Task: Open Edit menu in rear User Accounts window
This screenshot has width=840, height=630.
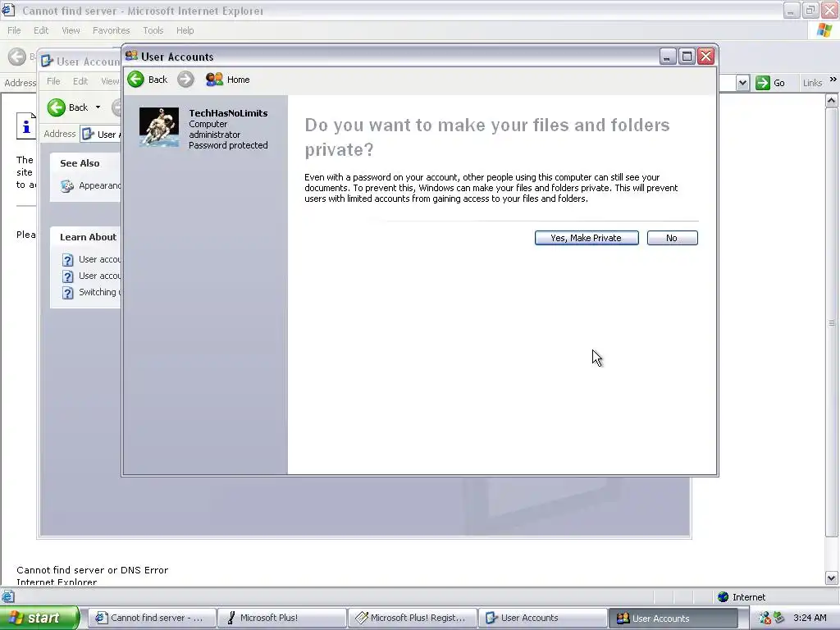Action: pos(80,81)
